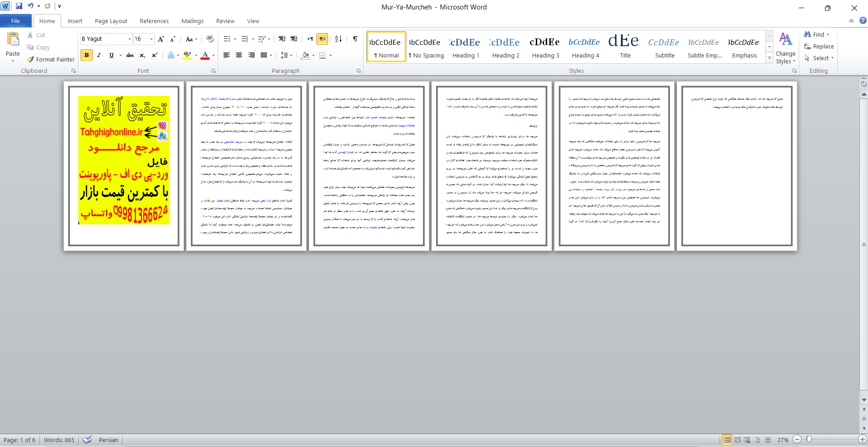868x447 pixels.
Task: Save the document from the quick access toolbar
Action: [19, 6]
